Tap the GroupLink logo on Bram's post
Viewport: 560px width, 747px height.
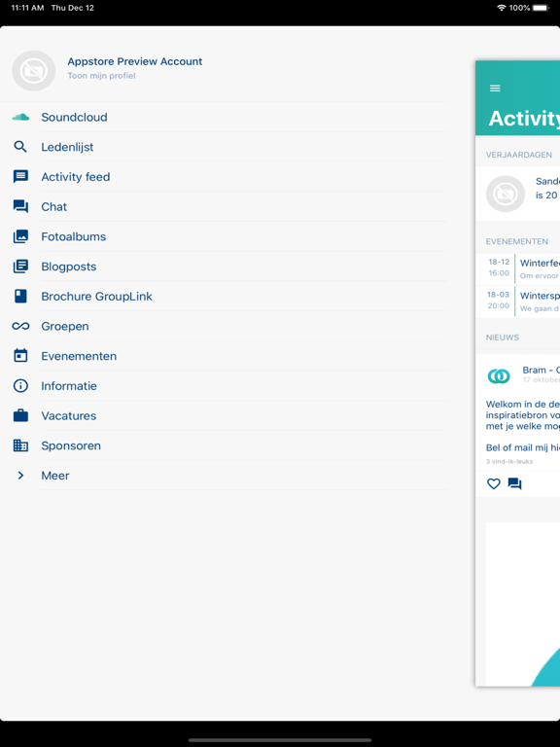coord(499,375)
